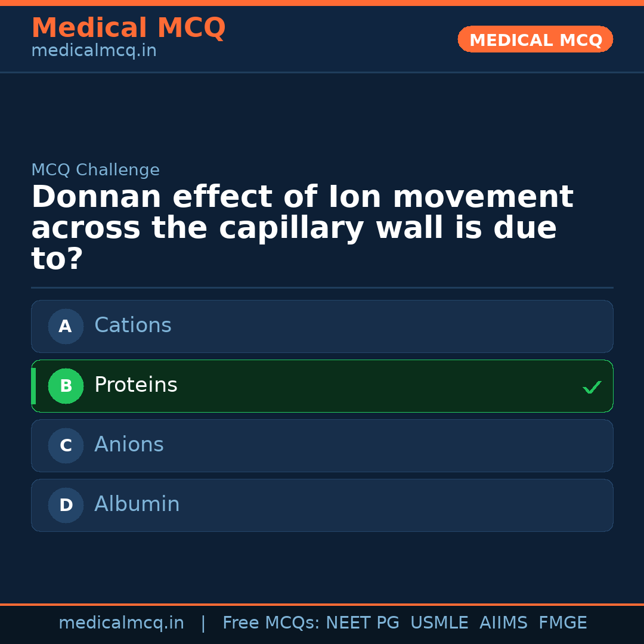Click USMLE in the footer bar
Viewport: 644px width, 644px height.
coord(439,622)
